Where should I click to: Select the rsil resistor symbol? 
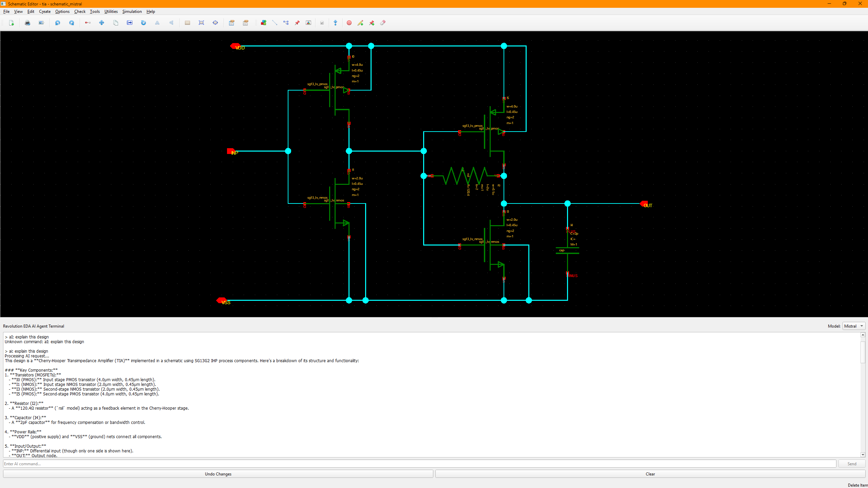465,176
